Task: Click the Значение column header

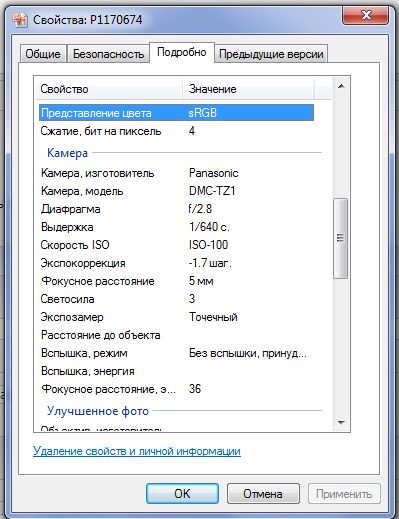Action: click(x=248, y=89)
